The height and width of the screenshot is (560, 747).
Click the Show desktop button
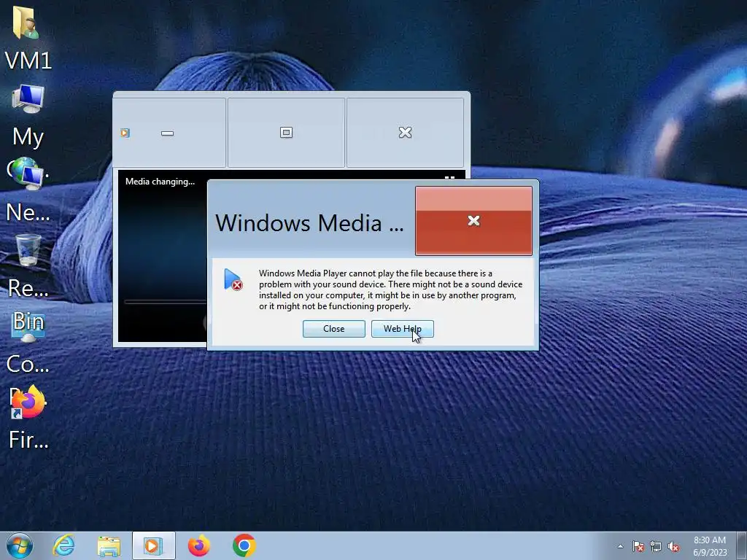742,545
